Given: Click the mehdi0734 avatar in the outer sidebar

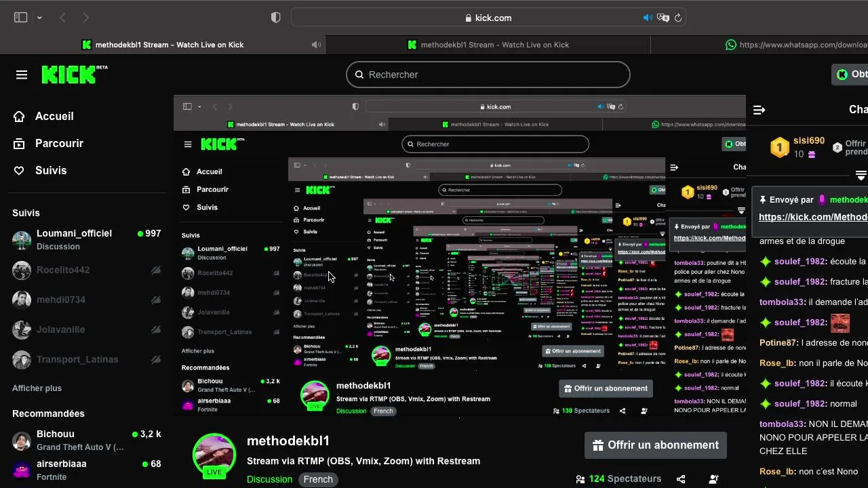Looking at the screenshot, I should click(22, 300).
